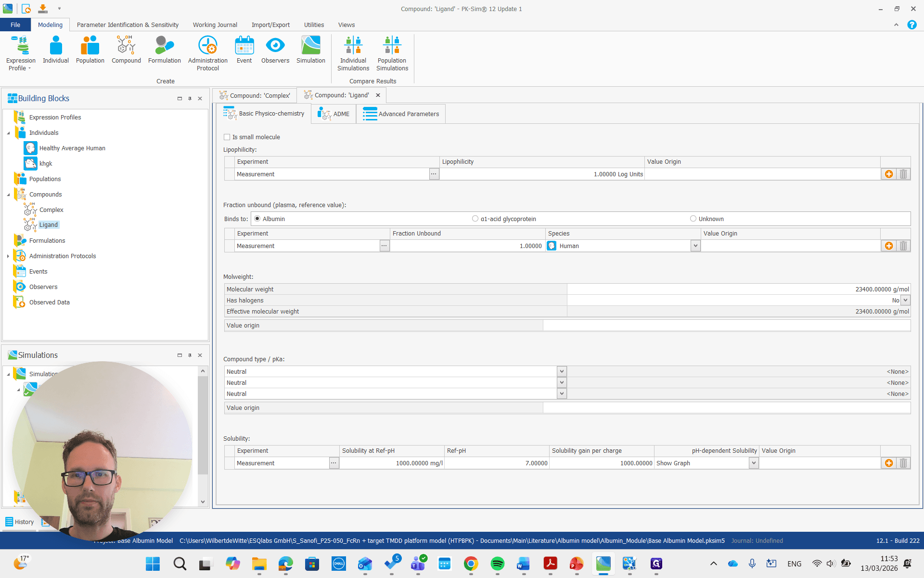Switch to Parameter Identification & Sensitivity tab

coord(128,25)
